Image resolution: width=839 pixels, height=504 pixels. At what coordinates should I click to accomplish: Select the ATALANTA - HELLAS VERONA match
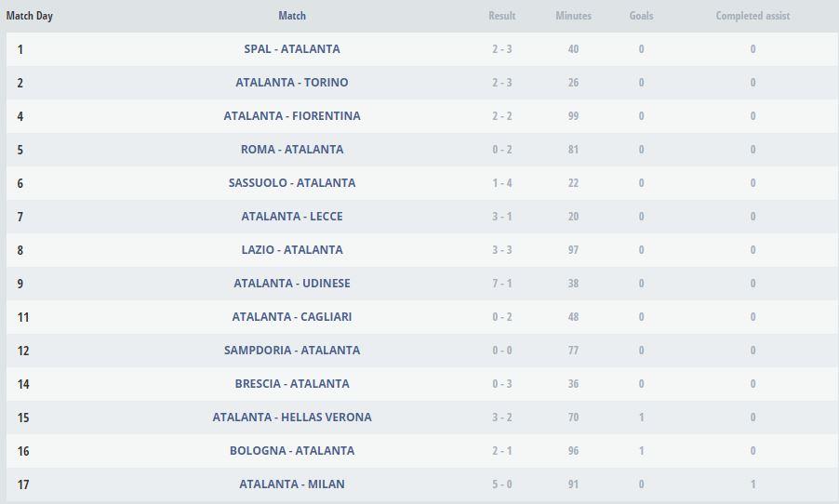click(292, 418)
